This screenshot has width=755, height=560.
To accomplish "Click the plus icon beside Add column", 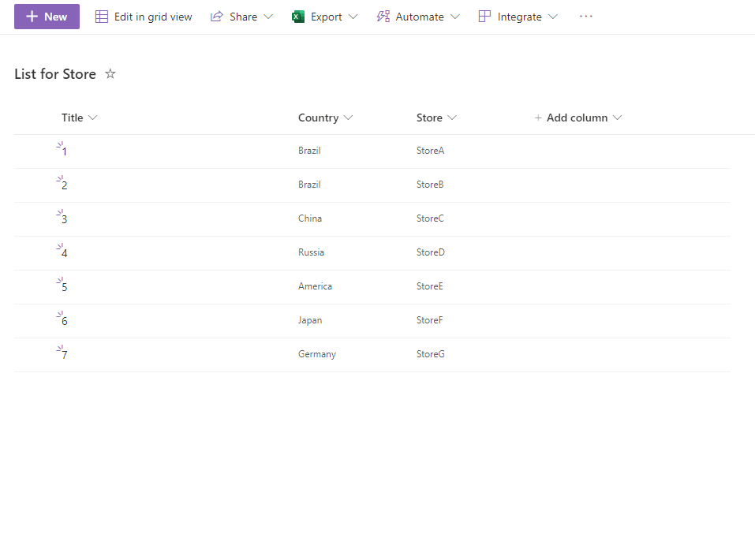I will click(538, 118).
